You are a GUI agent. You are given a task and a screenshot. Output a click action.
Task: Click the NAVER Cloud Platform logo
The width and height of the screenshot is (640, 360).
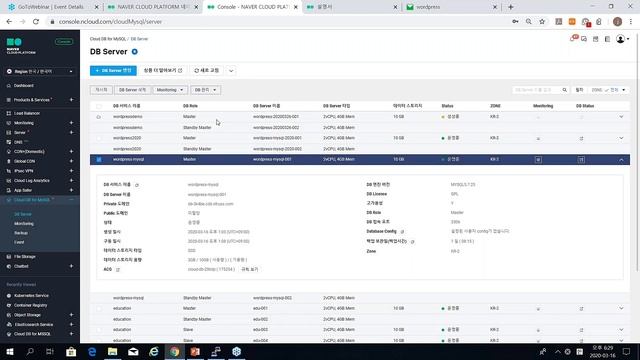pyautogui.click(x=21, y=46)
